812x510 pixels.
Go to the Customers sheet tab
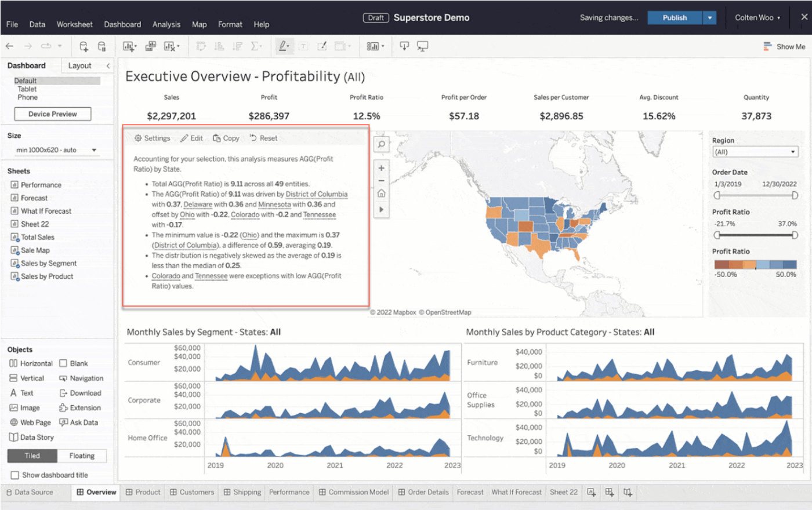click(x=192, y=492)
